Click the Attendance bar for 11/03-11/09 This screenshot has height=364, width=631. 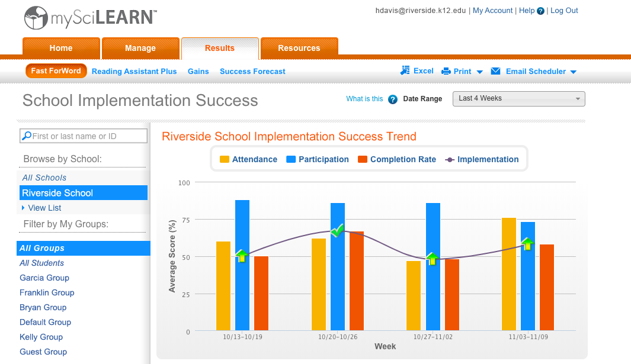(x=509, y=274)
